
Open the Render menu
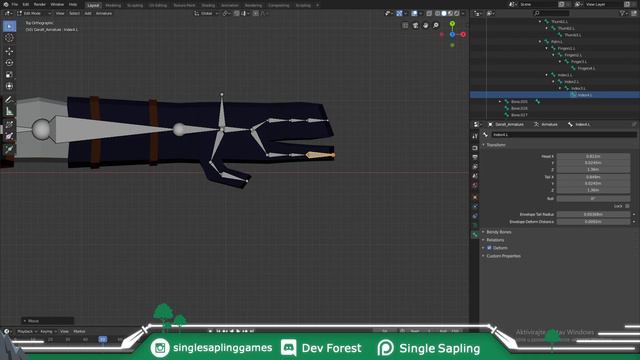(40, 4)
